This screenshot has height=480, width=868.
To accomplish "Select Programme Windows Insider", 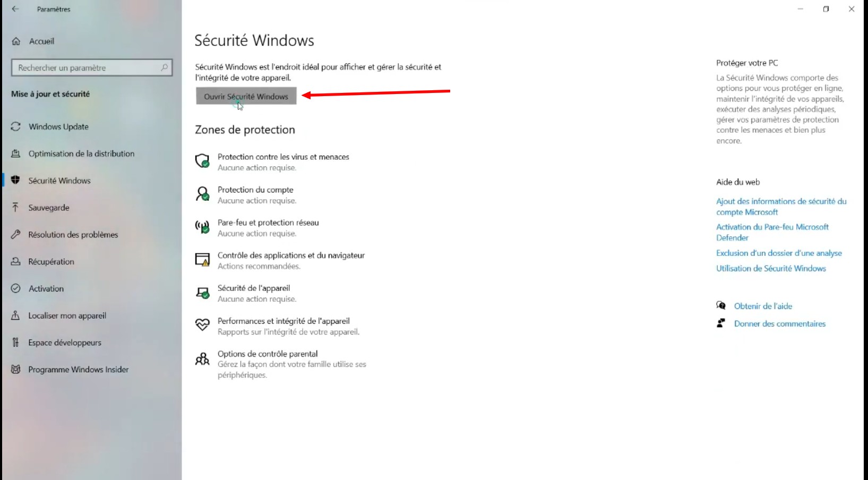I will click(79, 370).
